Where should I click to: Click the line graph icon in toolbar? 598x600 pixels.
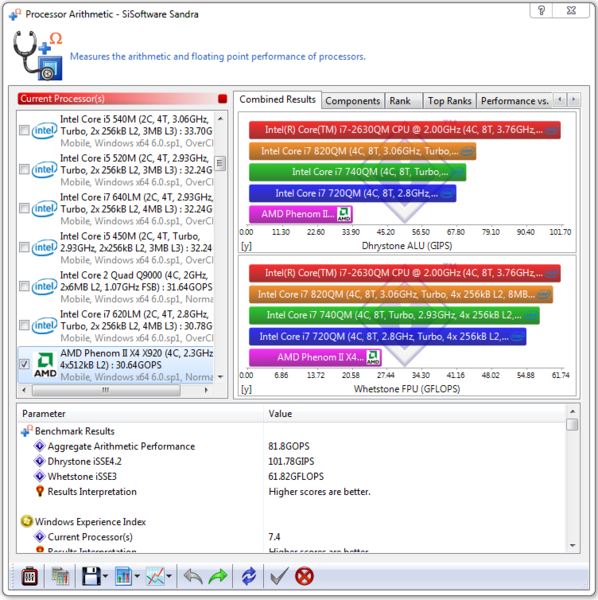(x=155, y=576)
